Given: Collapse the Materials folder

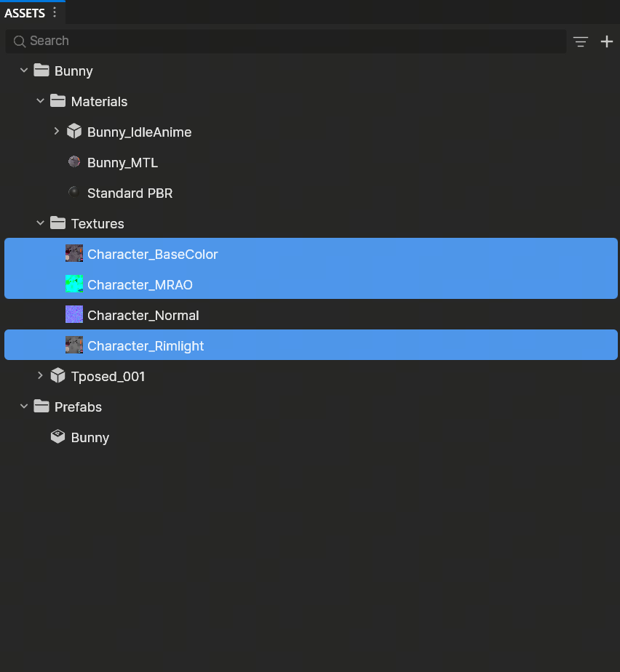Looking at the screenshot, I should coord(40,101).
